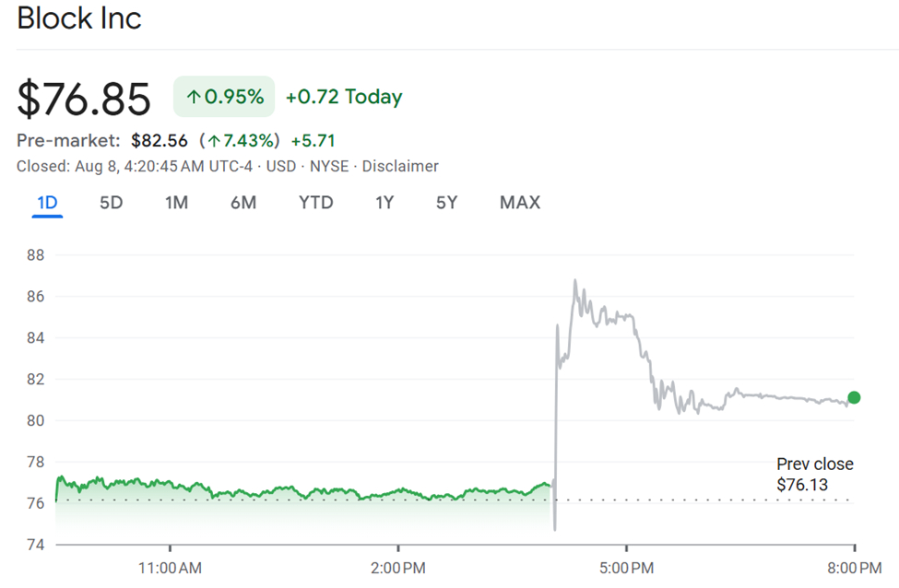Switch to the 5D chart view
The image size is (899, 588).
(x=111, y=203)
